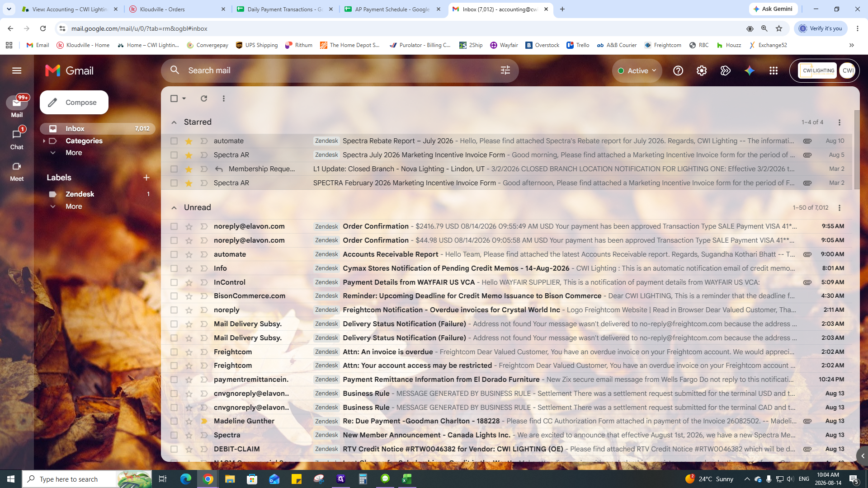
Task: Switch to View: Accounting – CWI Lighting tab
Action: point(70,9)
